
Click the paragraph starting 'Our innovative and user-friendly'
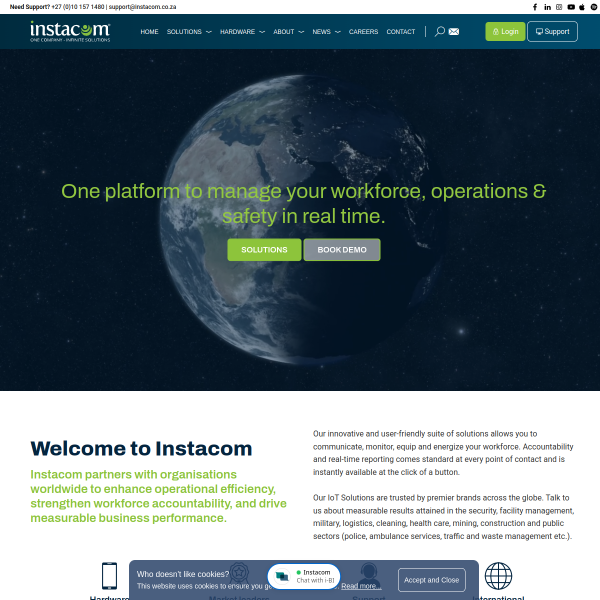point(443,453)
